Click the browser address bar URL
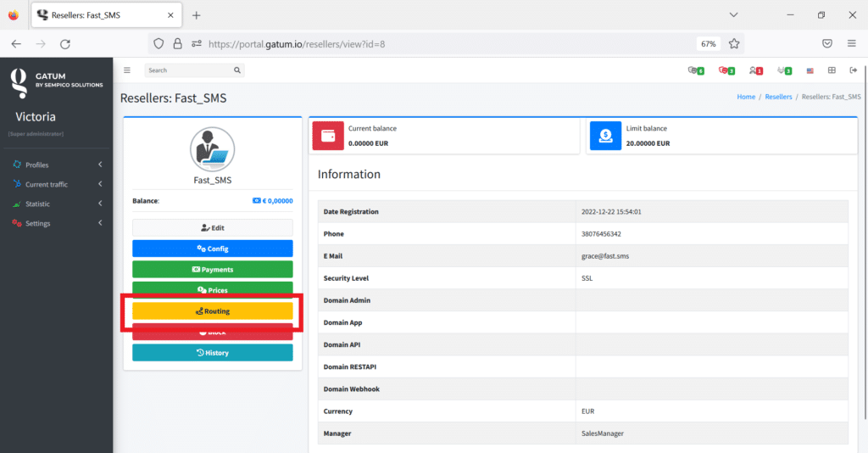Image resolution: width=868 pixels, height=453 pixels. pos(296,44)
